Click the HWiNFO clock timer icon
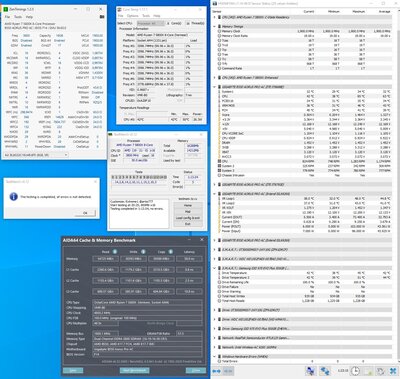This screenshot has width=400, height=379. 355,371
